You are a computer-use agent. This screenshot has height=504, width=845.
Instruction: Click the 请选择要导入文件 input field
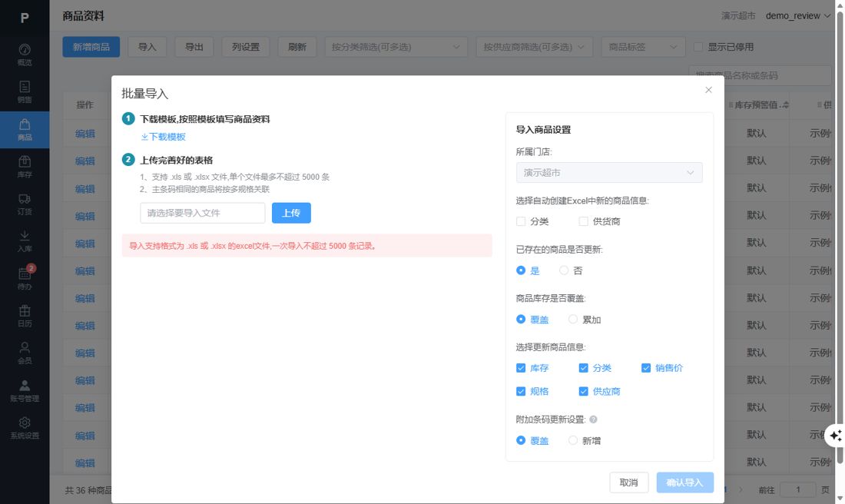tap(203, 213)
